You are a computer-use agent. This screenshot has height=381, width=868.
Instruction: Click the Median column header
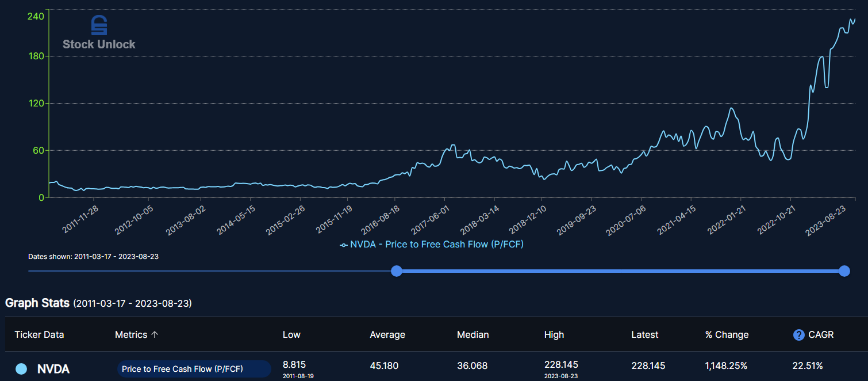pos(473,334)
